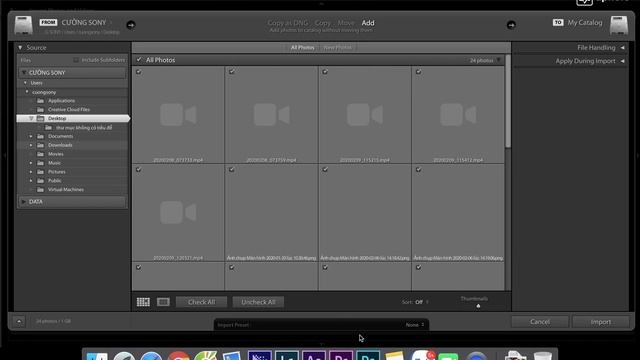Expand the File Handling panel
Image resolution: width=640 pixels, height=360 pixels.
622,48
